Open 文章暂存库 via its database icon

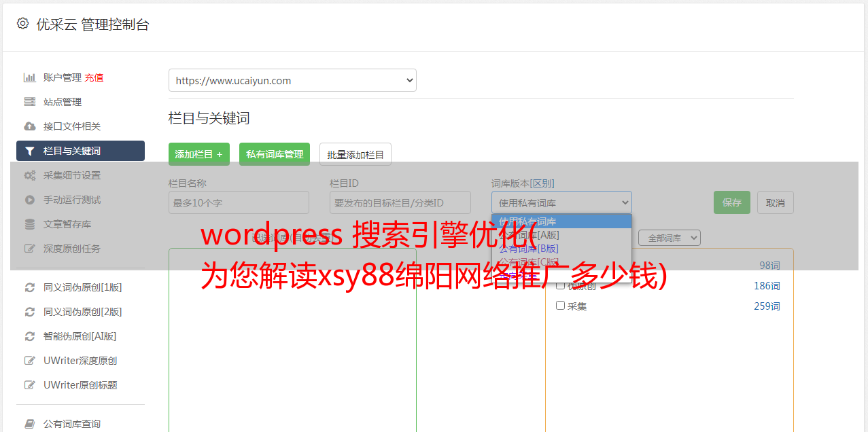click(30, 224)
